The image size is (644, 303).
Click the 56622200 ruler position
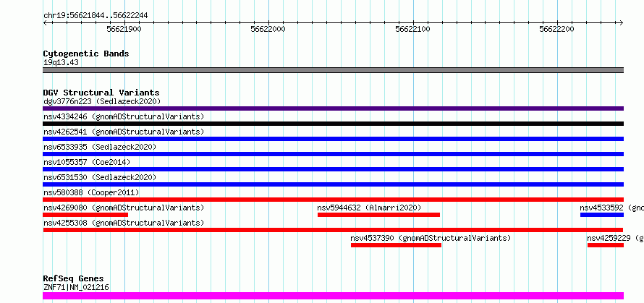(557, 29)
